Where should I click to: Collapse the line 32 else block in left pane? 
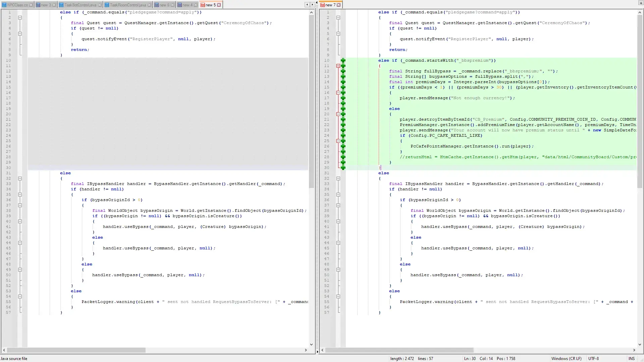(x=20, y=179)
